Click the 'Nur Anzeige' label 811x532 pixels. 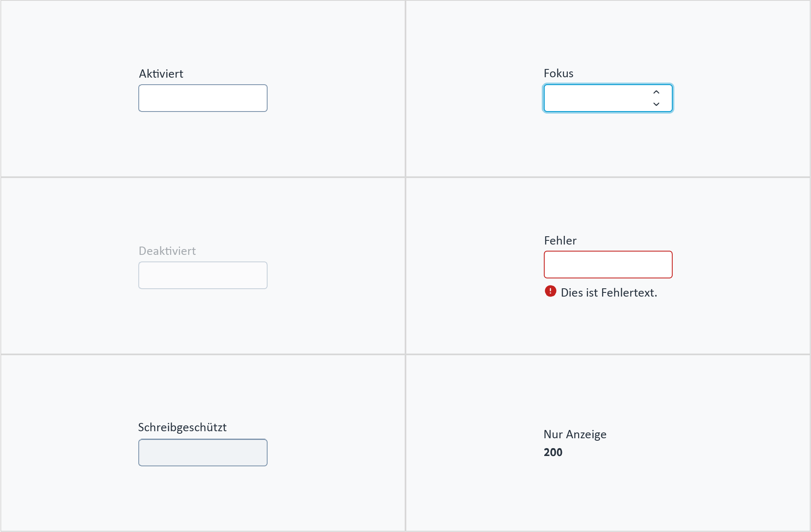(x=575, y=435)
